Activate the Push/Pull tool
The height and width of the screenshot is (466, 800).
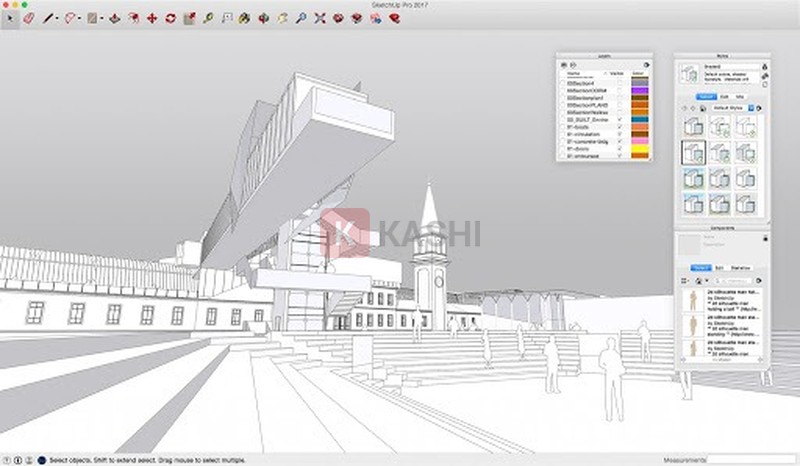point(114,18)
